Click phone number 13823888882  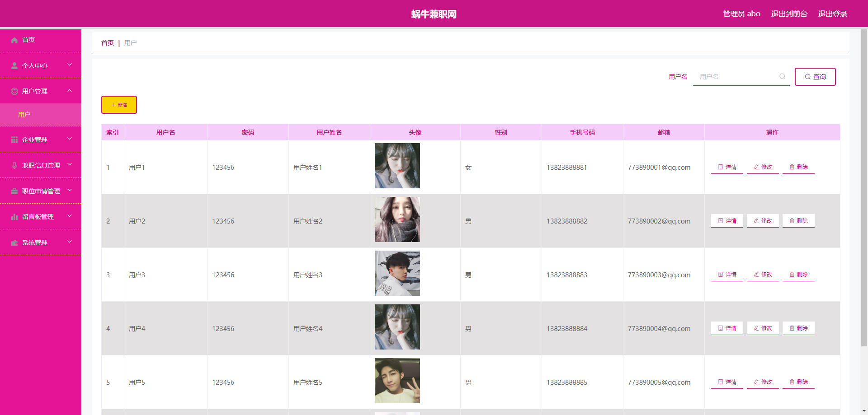[x=567, y=221]
